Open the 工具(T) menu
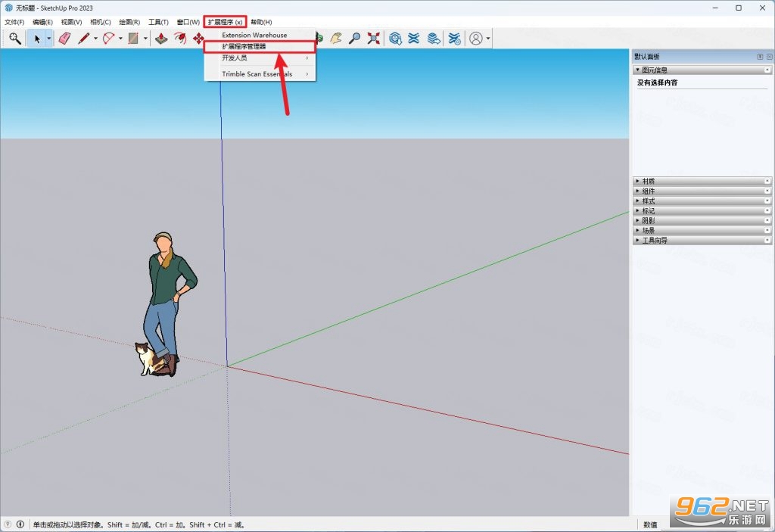This screenshot has width=775, height=532. 158,22
